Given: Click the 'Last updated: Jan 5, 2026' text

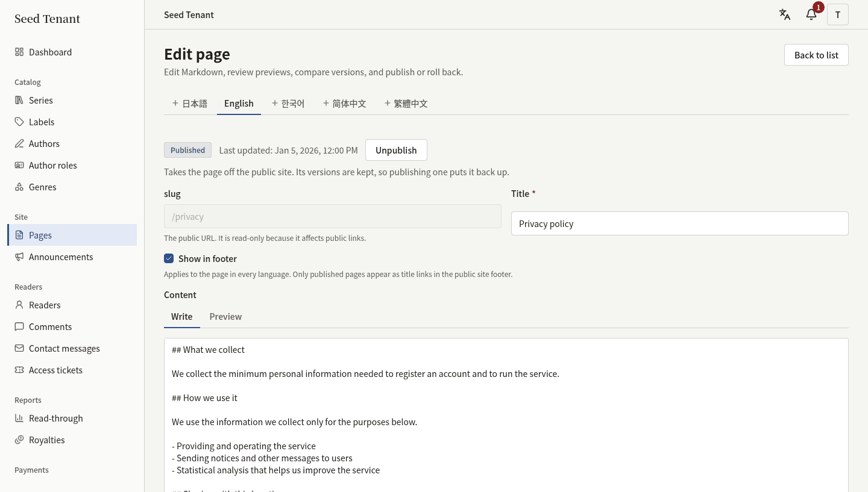Looking at the screenshot, I should click(x=288, y=150).
